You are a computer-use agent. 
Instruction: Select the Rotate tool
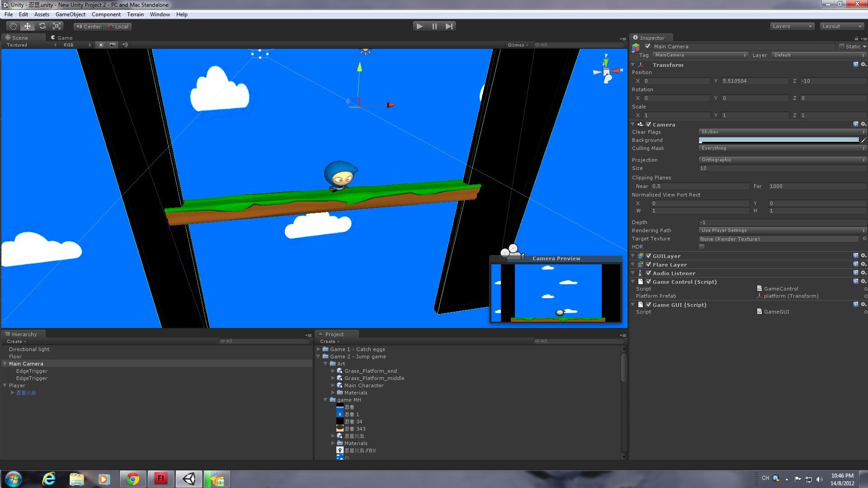42,26
